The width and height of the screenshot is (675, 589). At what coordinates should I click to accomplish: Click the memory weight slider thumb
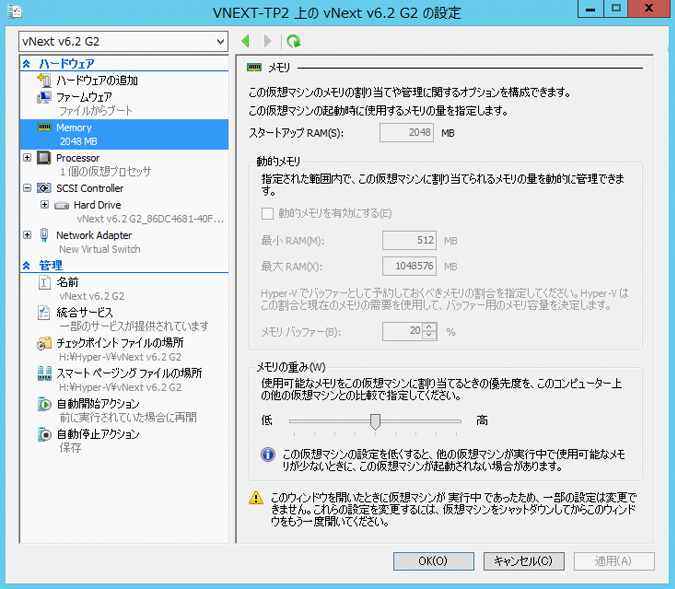click(375, 422)
